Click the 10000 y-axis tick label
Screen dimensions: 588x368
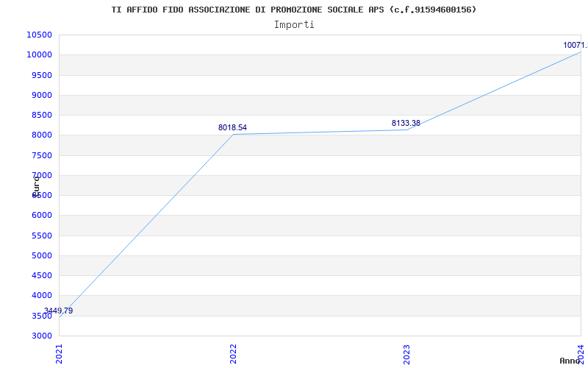point(39,54)
